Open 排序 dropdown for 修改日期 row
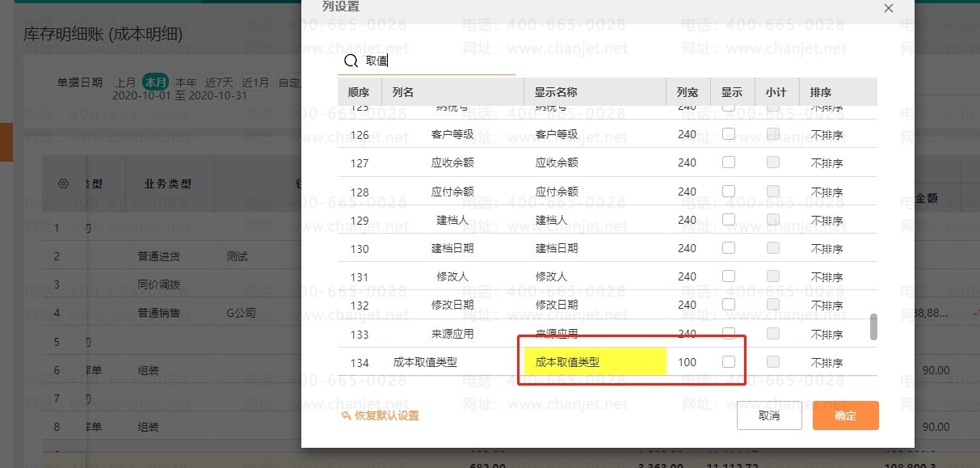 827,306
